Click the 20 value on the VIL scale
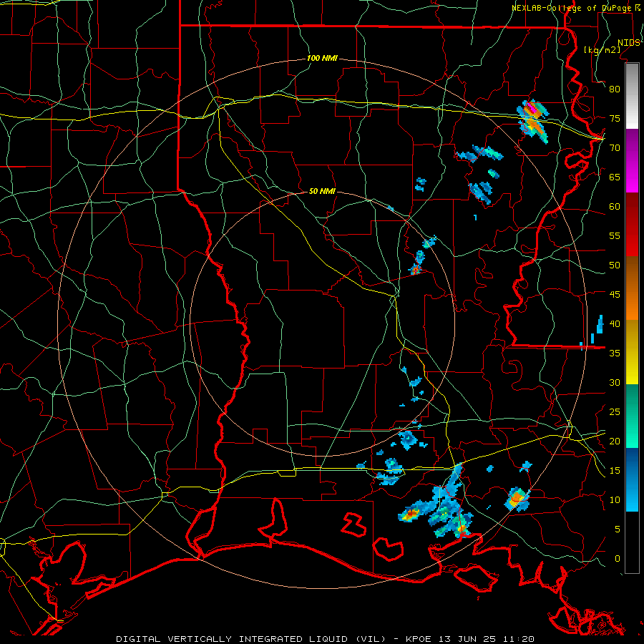 [615, 441]
